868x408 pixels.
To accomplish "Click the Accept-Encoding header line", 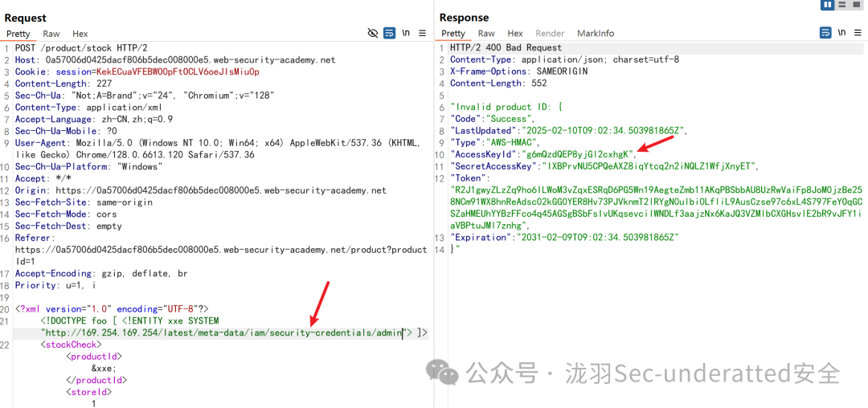I will click(101, 274).
